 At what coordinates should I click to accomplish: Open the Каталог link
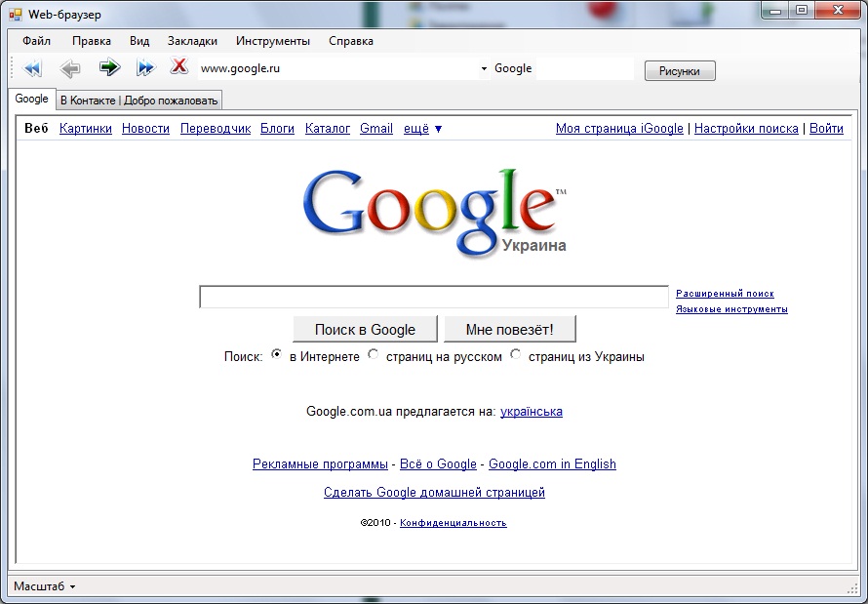[328, 129]
